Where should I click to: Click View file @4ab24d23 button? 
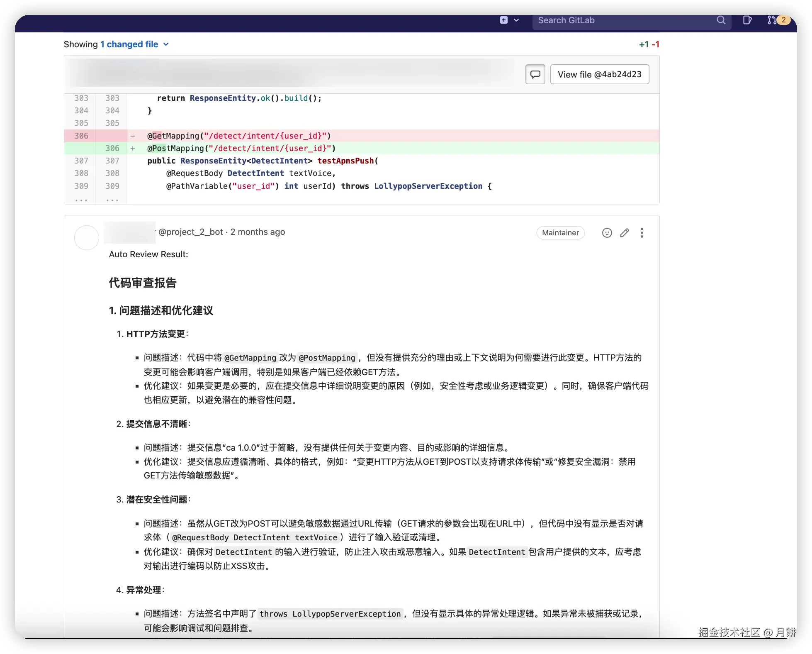point(599,74)
